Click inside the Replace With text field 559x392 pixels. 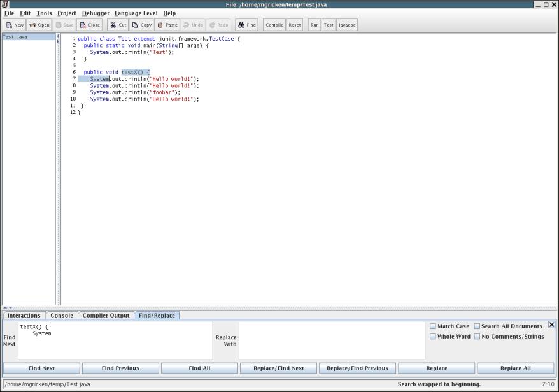pos(331,340)
